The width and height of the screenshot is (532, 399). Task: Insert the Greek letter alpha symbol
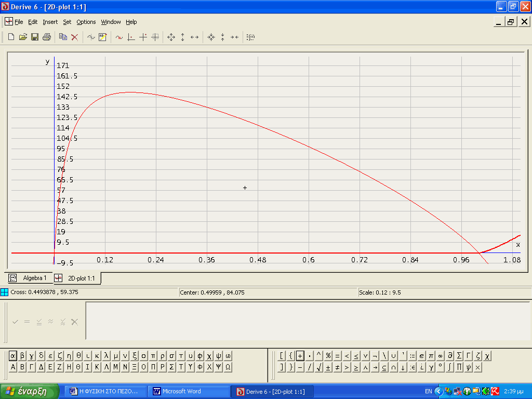pyautogui.click(x=13, y=356)
